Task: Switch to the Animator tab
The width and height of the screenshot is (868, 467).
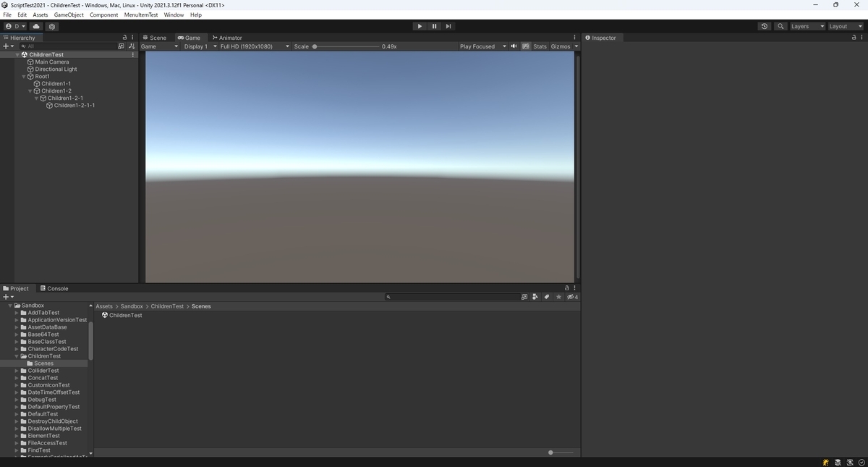Action: pos(227,37)
